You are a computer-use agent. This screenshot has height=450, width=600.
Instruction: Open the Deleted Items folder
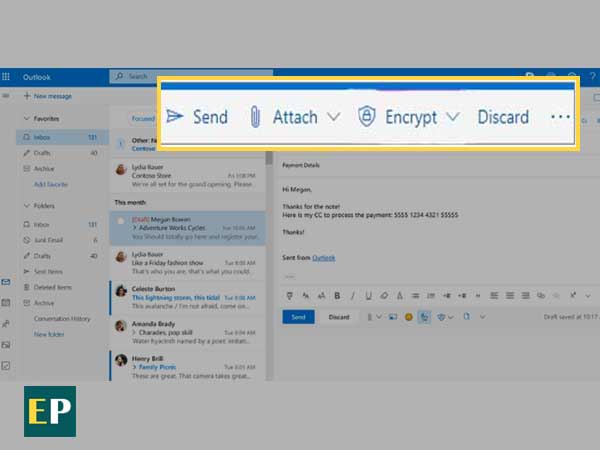[x=62, y=287]
